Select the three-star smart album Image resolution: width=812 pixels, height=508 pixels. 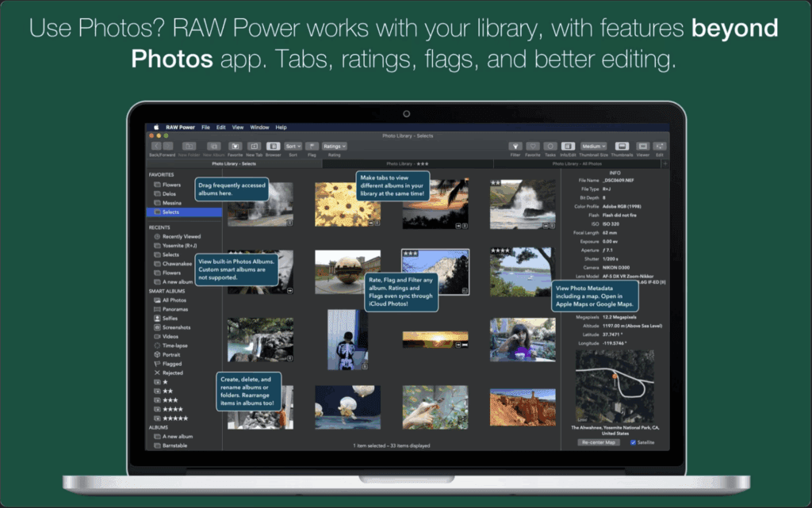tap(166, 400)
